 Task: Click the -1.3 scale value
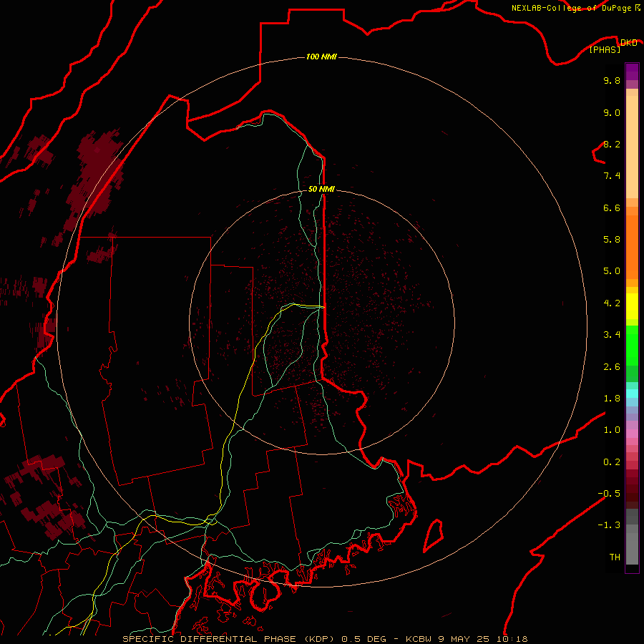click(x=609, y=525)
